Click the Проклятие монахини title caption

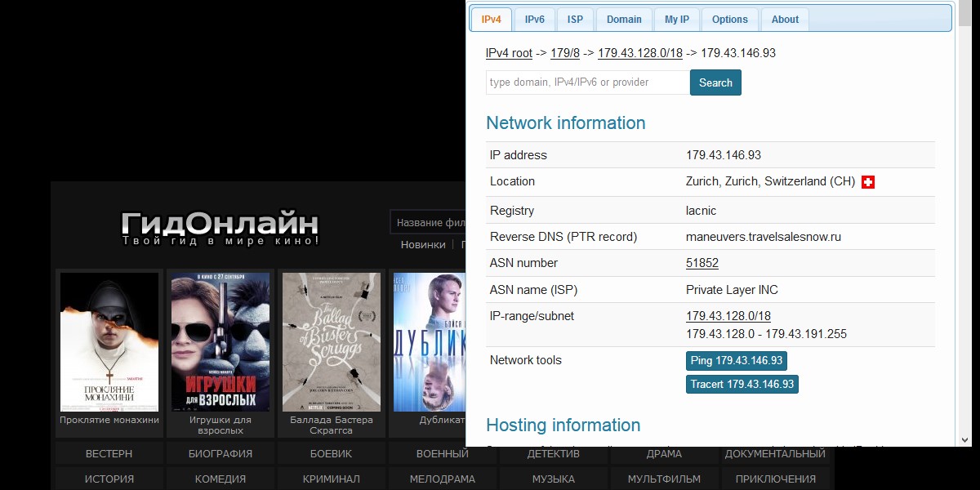109,421
